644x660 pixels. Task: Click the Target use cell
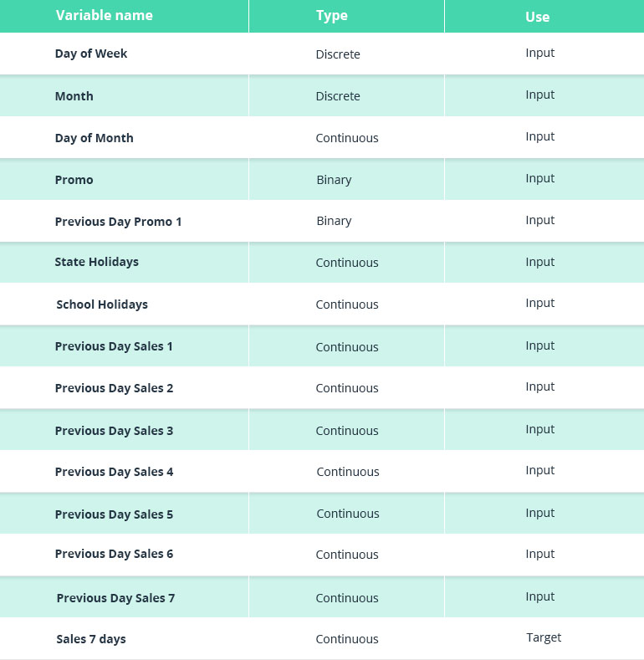tap(544, 637)
